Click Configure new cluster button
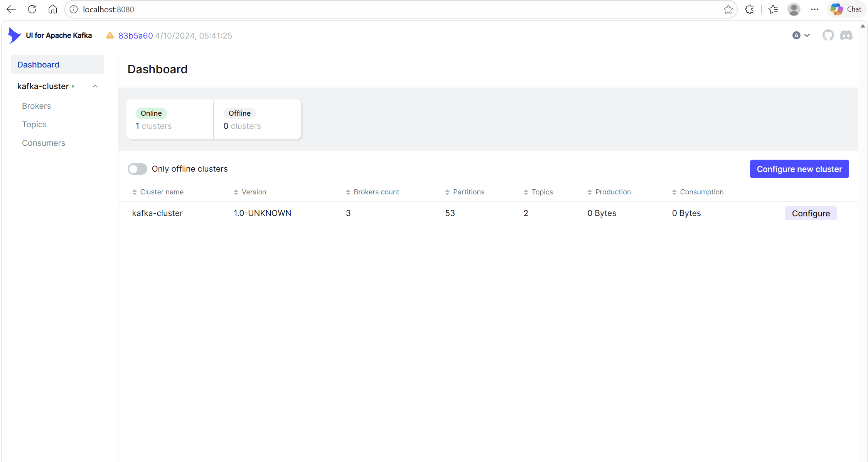This screenshot has height=462, width=868. [x=799, y=169]
